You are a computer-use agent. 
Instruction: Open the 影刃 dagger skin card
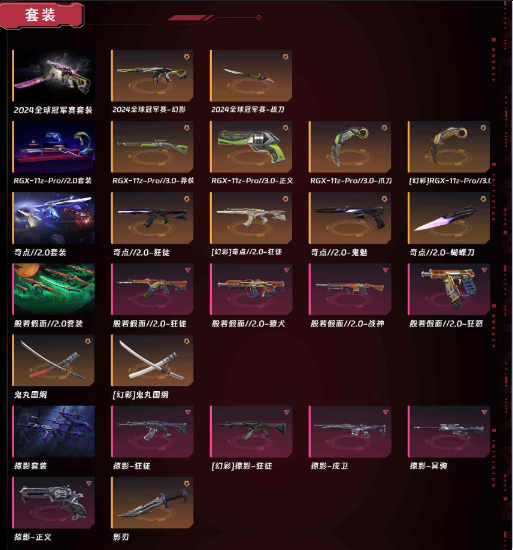(152, 503)
